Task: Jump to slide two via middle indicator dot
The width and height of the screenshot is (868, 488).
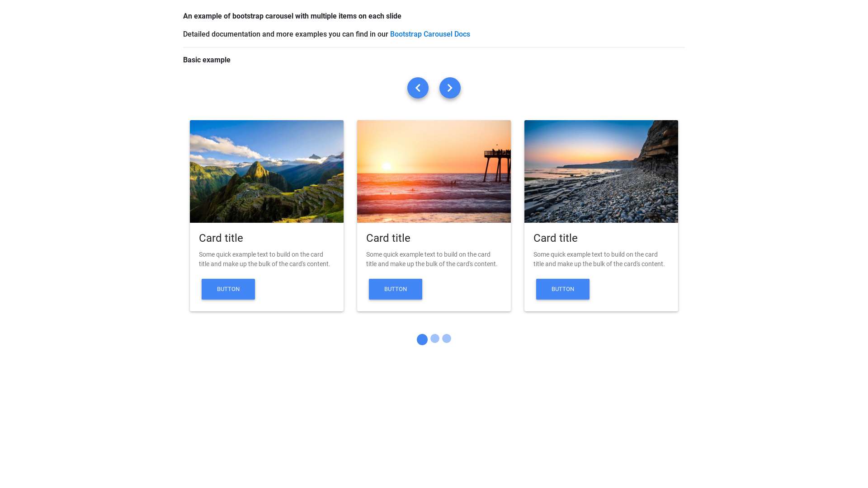Action: [434, 338]
